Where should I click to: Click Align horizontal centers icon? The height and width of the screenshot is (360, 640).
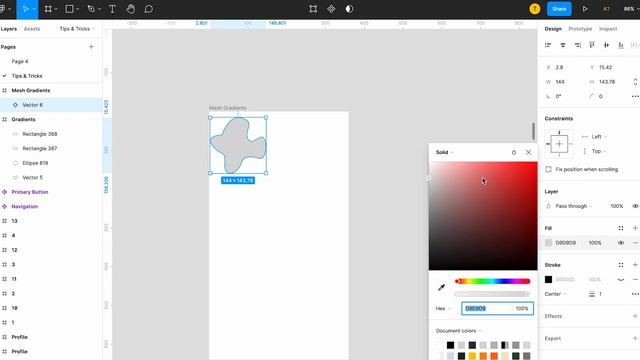click(x=563, y=45)
